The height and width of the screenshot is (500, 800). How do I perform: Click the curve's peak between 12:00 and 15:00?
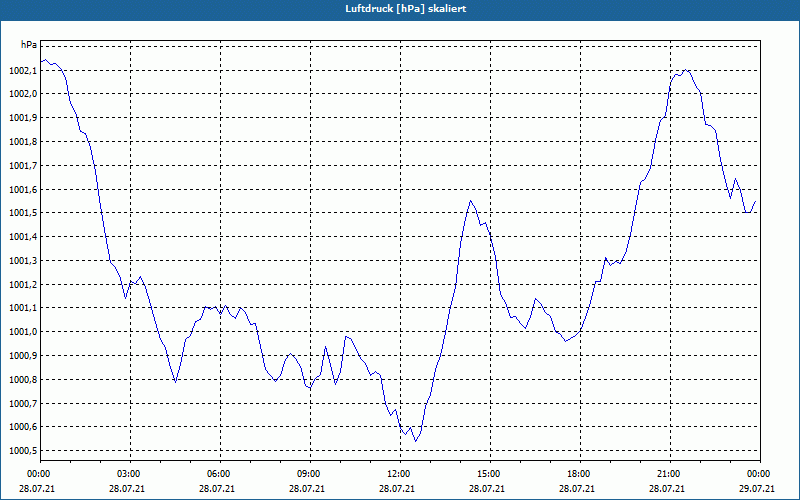tap(470, 201)
